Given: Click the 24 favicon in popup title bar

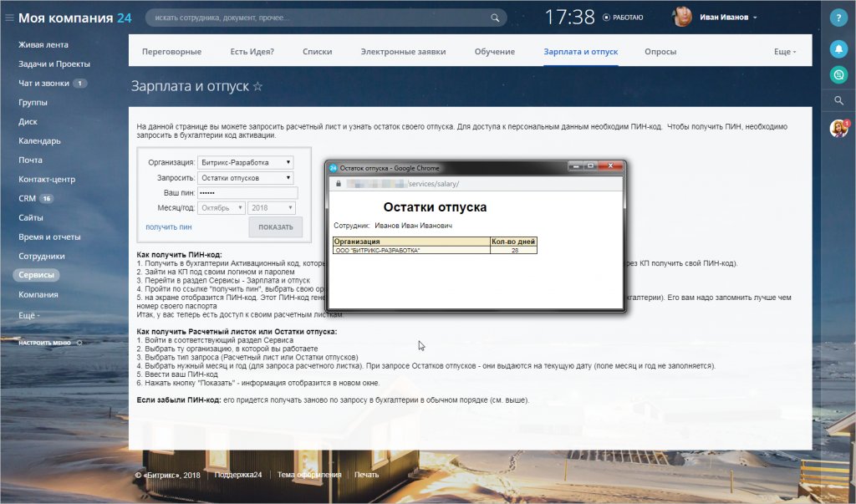Looking at the screenshot, I should (x=333, y=168).
